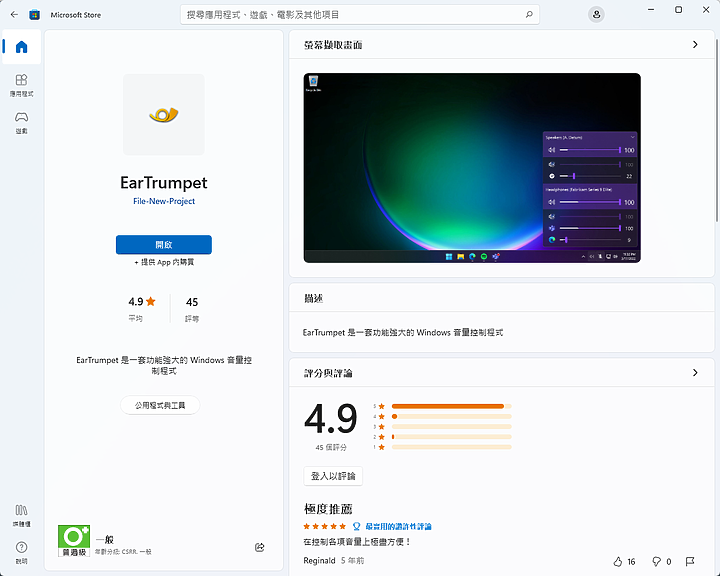
Task: Open the File-New-Project publisher link
Action: pyautogui.click(x=164, y=201)
